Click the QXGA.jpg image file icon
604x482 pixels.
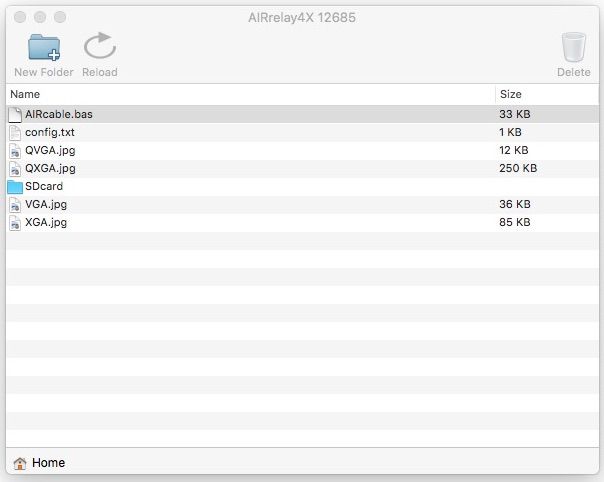pyautogui.click(x=15, y=169)
